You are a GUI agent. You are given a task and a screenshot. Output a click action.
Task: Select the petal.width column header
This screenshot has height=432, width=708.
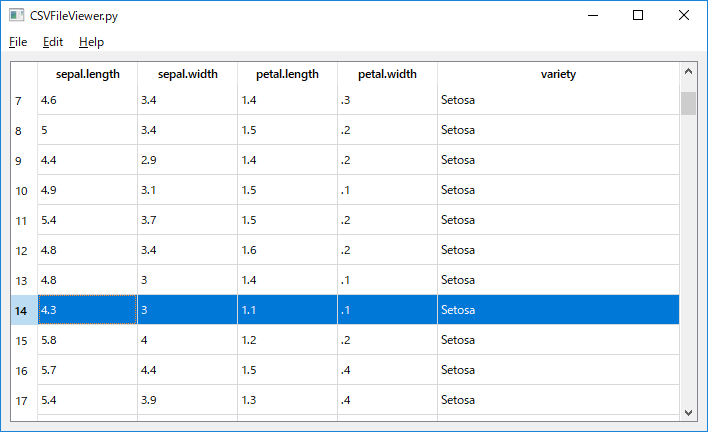(387, 74)
